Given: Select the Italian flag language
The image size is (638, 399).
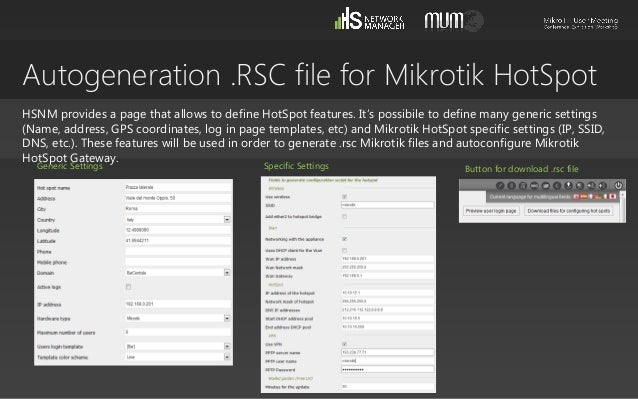Looking at the screenshot, I should click(x=605, y=196).
